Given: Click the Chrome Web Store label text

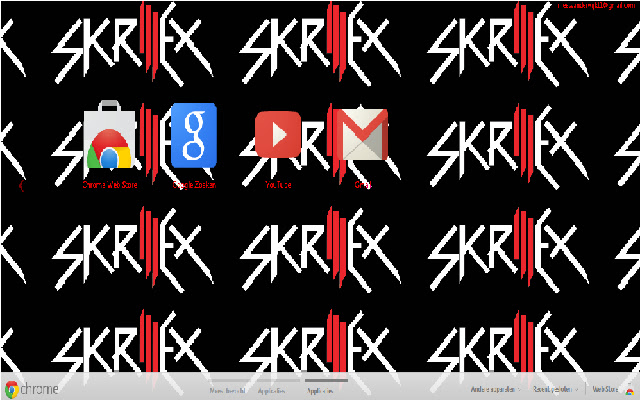Looking at the screenshot, I should click(110, 185).
